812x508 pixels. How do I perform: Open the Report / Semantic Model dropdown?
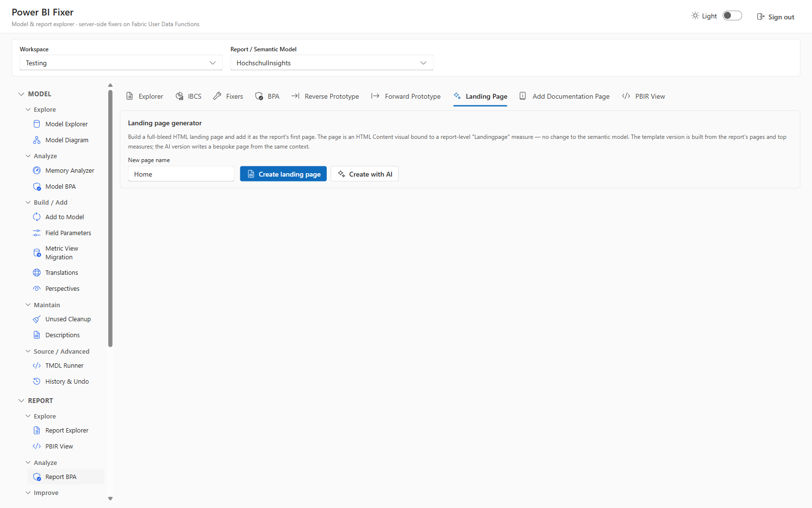point(332,63)
